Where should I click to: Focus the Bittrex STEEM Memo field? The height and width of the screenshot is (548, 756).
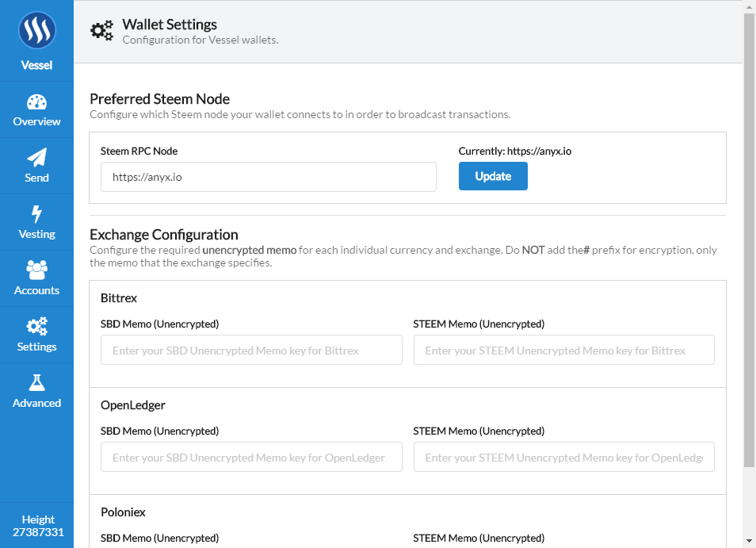point(563,350)
